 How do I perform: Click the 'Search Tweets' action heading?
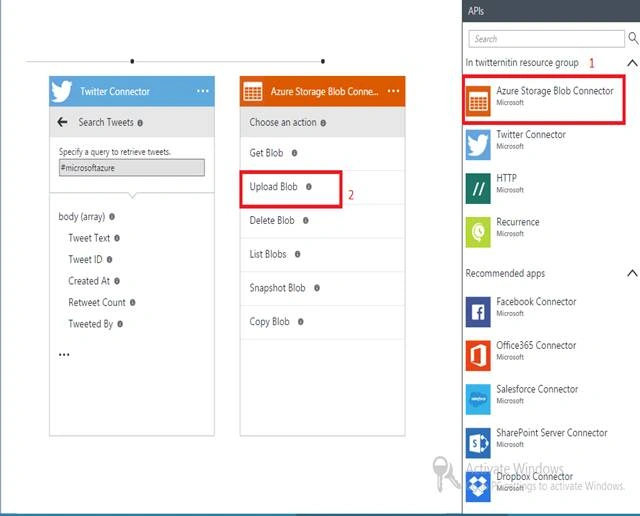click(x=106, y=122)
